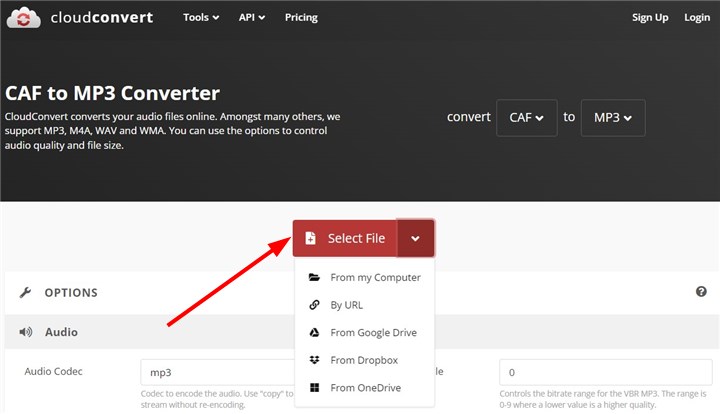Open the API dropdown menu
Screen dimensions: 720x414
252,17
